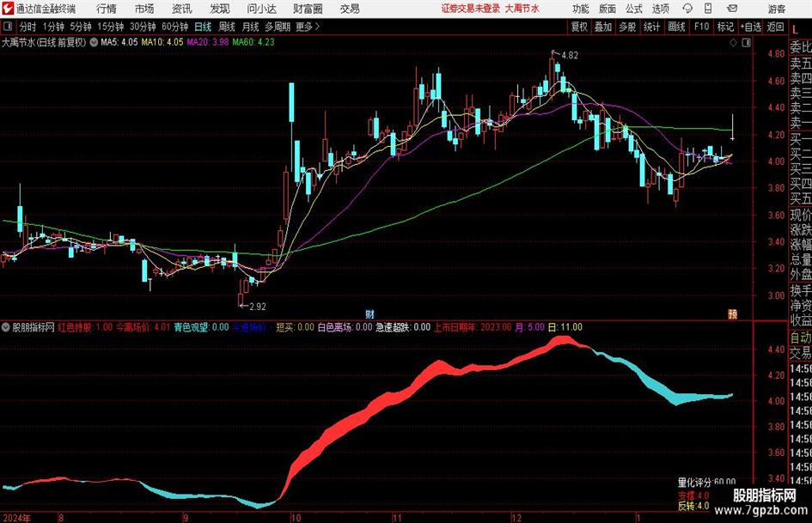
Task: Click the 2.92 low price marker
Action: click(258, 307)
